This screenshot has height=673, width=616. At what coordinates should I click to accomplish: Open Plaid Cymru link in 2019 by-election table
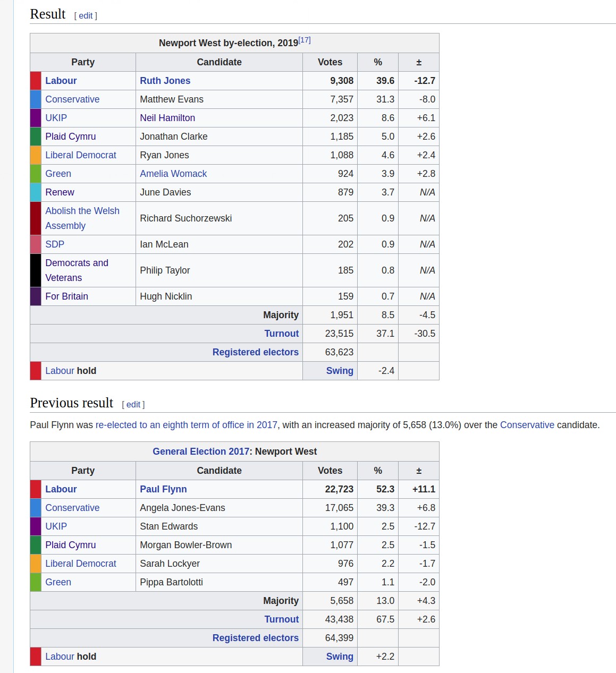pyautogui.click(x=71, y=137)
